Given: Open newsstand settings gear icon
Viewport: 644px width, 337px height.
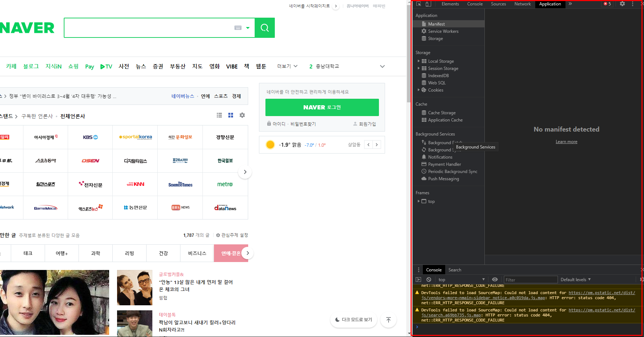Looking at the screenshot, I should pyautogui.click(x=242, y=115).
